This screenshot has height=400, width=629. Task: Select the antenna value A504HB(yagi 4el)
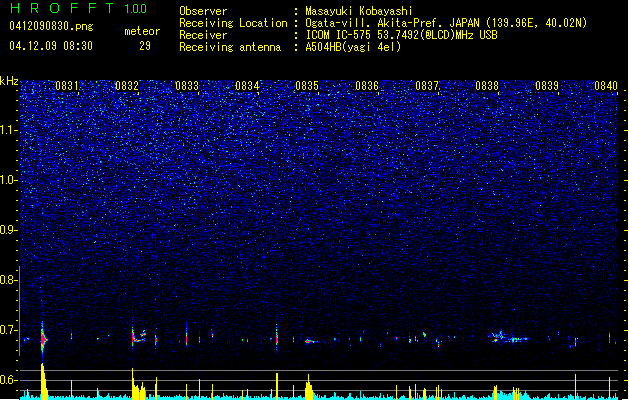tap(353, 47)
